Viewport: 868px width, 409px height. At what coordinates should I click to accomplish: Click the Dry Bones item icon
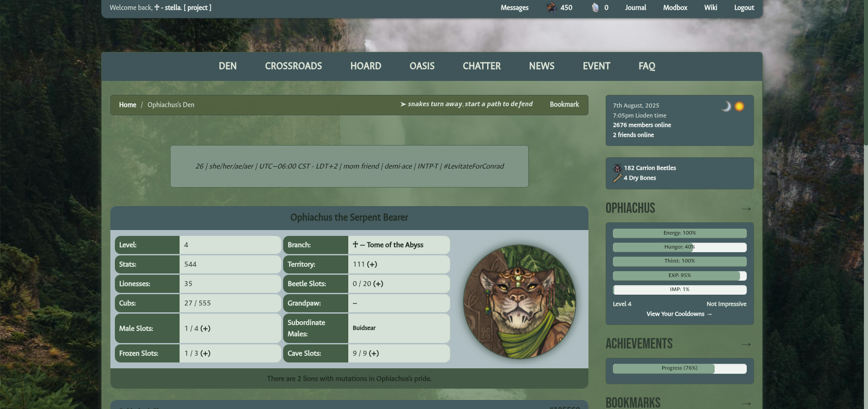(617, 178)
